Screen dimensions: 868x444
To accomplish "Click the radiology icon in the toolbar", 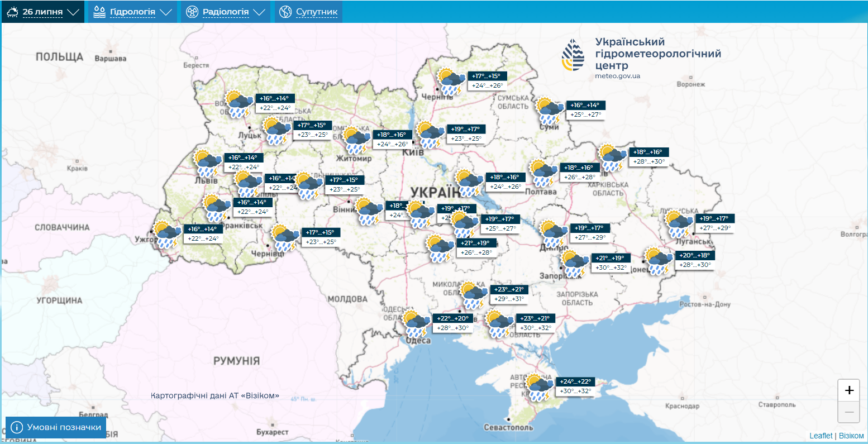I will pyautogui.click(x=192, y=11).
